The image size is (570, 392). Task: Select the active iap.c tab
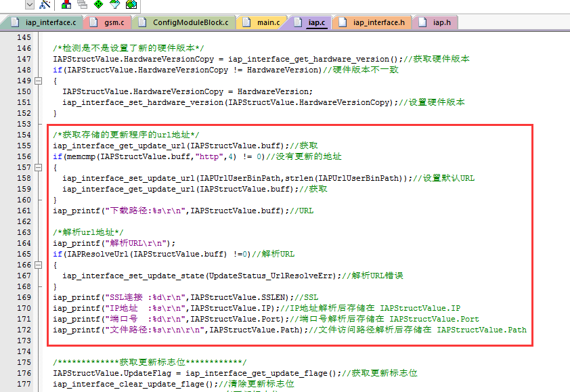pyautogui.click(x=310, y=22)
